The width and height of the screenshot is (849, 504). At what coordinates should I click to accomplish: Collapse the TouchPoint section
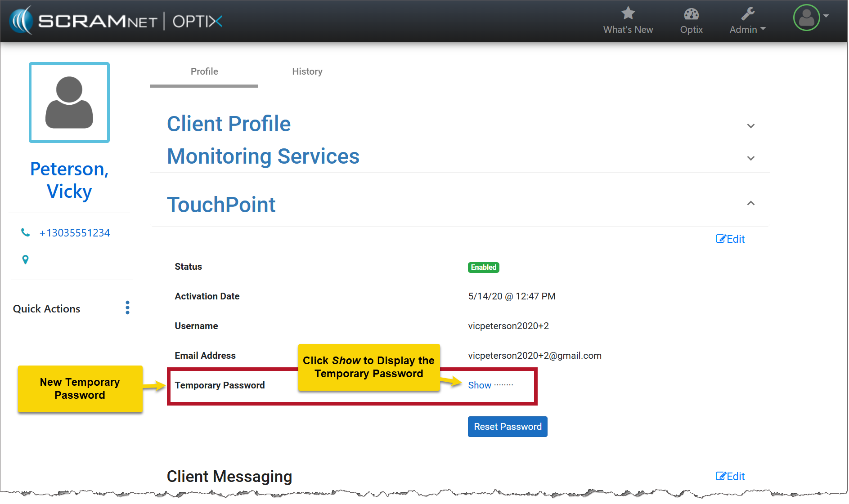tap(750, 203)
